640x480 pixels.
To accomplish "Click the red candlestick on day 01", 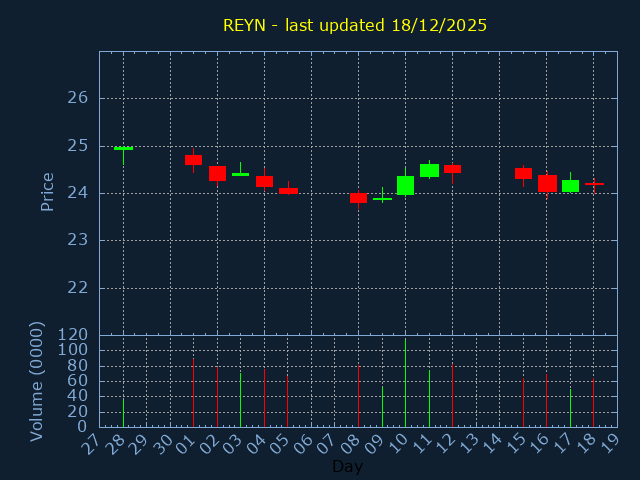I will coord(193,160).
